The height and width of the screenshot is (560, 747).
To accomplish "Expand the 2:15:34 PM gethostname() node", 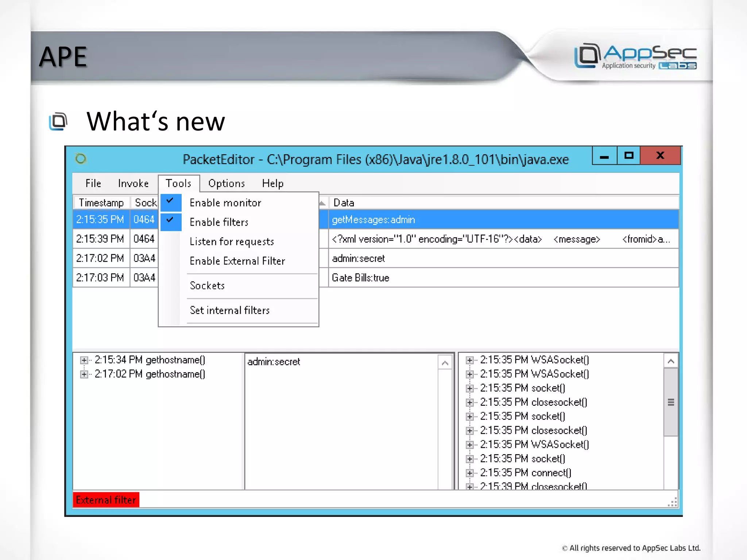I will tap(84, 360).
